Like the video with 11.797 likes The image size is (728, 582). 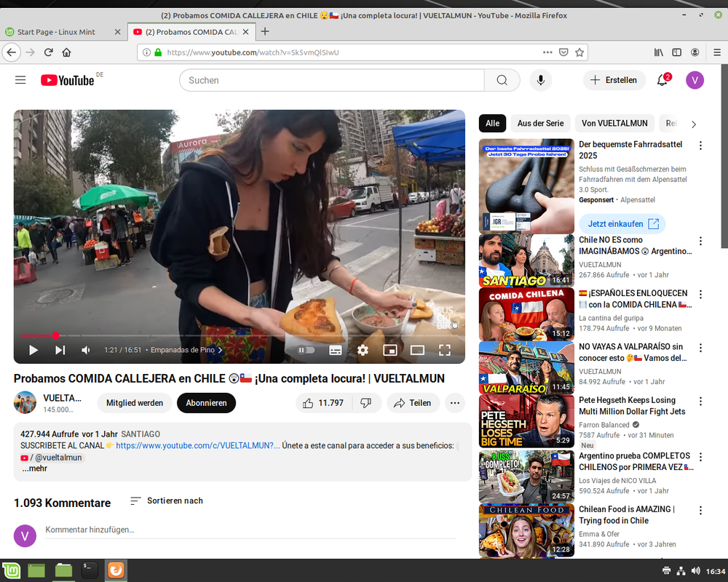[324, 403]
